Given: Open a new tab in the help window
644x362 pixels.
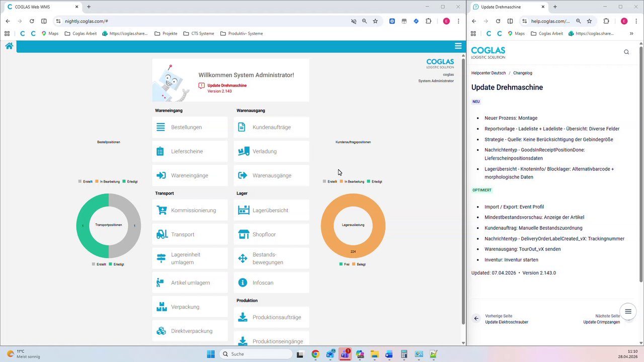Looking at the screenshot, I should coord(555,7).
